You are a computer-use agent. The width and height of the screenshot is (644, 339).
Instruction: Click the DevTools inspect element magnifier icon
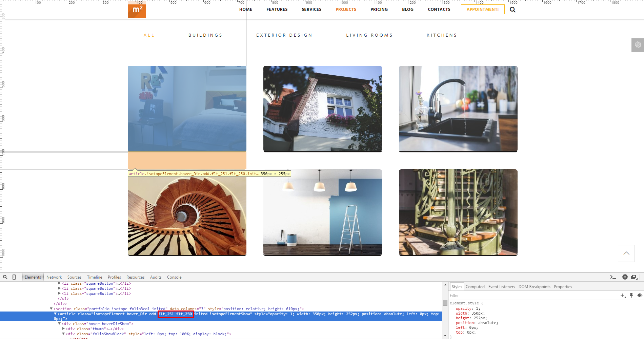click(5, 277)
